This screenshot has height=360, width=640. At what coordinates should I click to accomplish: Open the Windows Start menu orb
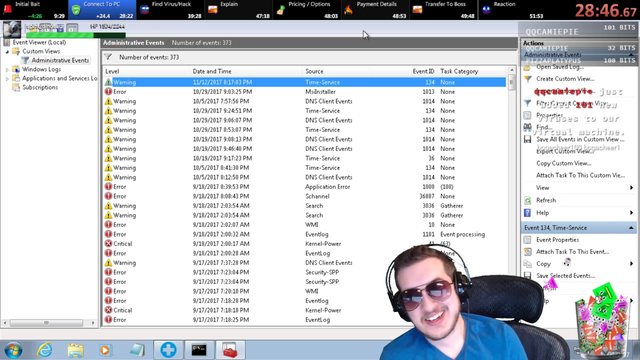(x=13, y=350)
